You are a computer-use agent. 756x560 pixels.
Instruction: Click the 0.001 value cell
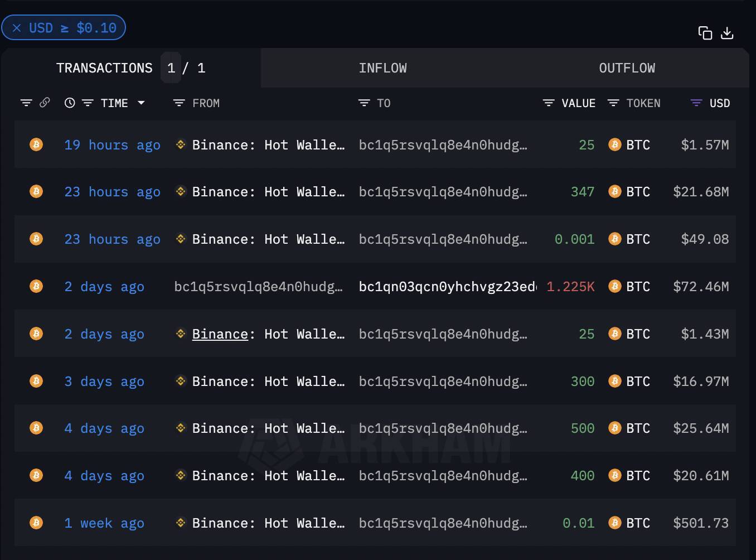[x=574, y=239]
